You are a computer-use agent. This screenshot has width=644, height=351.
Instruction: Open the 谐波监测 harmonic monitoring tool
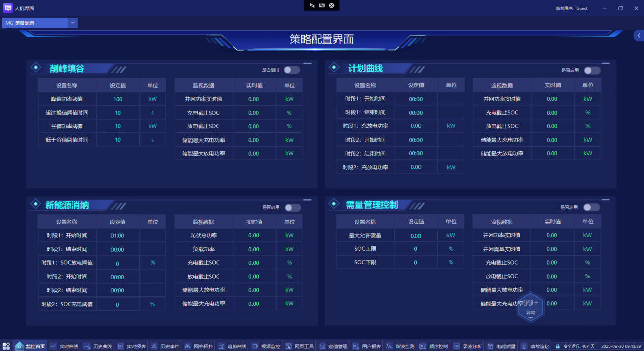(398, 346)
